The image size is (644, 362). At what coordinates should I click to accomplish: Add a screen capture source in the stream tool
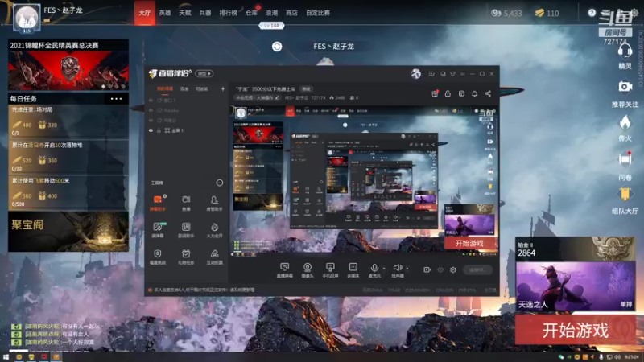pyautogui.click(x=285, y=270)
